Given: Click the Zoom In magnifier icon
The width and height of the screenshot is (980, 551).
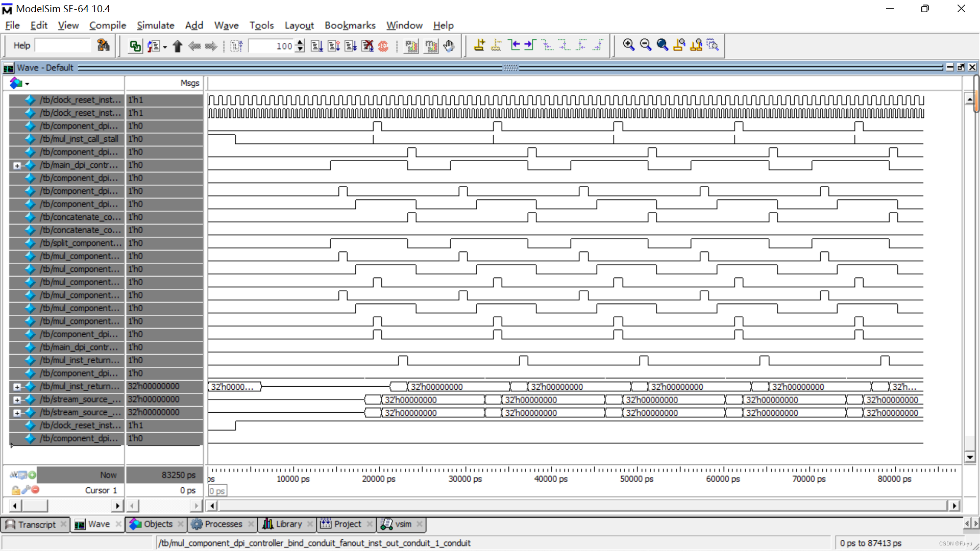Looking at the screenshot, I should pos(629,45).
